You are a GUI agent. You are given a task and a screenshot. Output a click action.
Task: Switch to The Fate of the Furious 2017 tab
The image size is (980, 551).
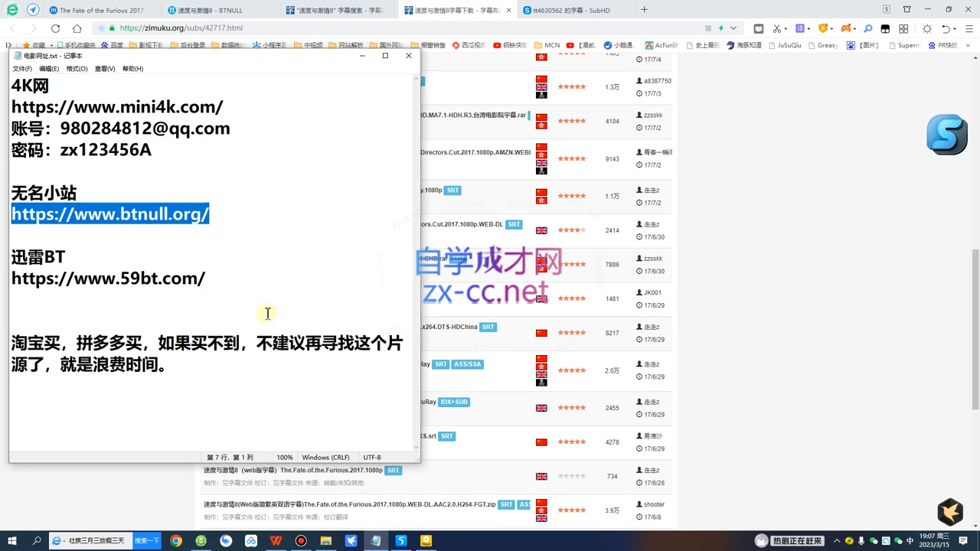(102, 10)
